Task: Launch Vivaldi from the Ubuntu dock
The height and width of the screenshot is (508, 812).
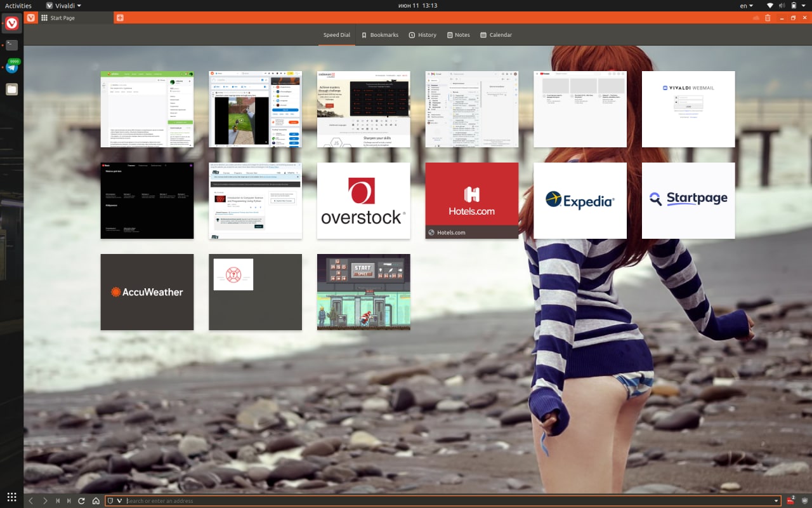Action: click(x=12, y=23)
